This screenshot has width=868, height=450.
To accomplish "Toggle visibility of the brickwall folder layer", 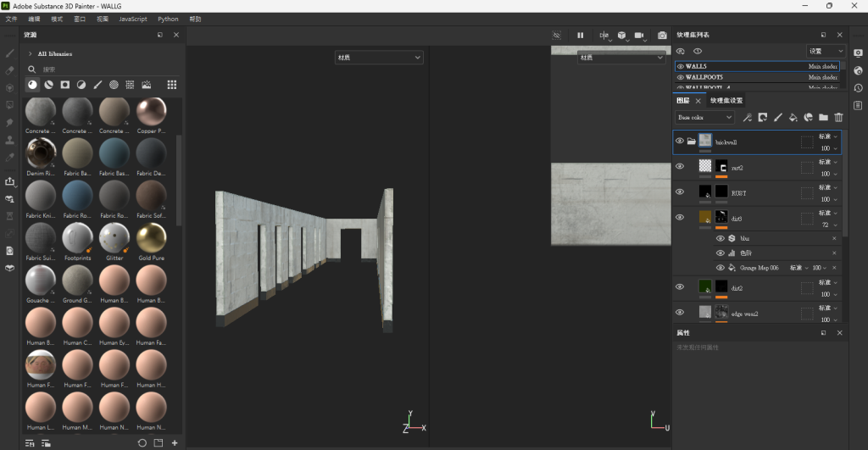I will tap(680, 142).
